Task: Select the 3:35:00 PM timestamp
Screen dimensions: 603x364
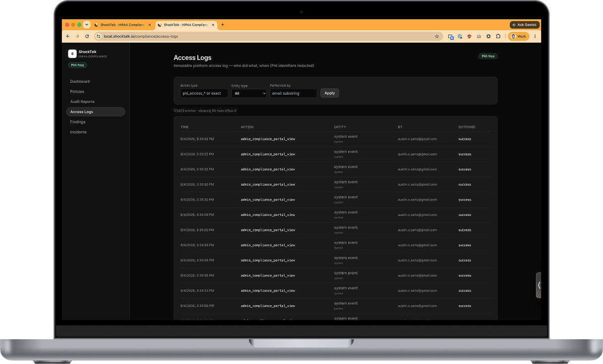Action: 197,230
